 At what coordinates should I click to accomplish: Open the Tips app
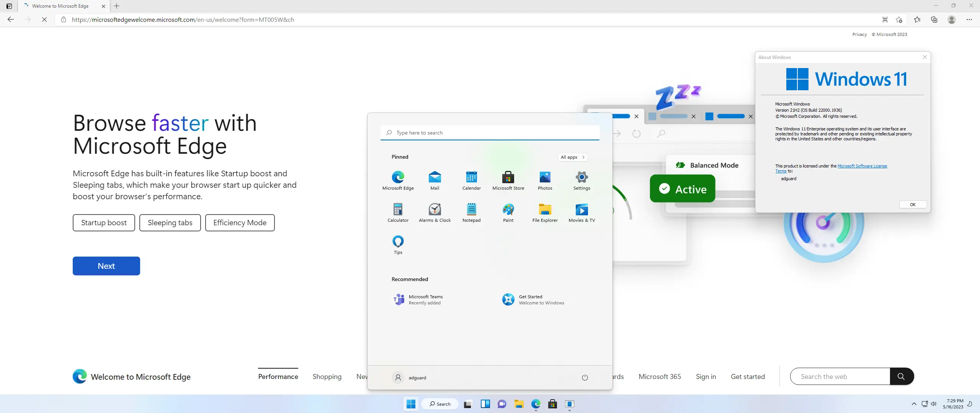[x=398, y=244]
